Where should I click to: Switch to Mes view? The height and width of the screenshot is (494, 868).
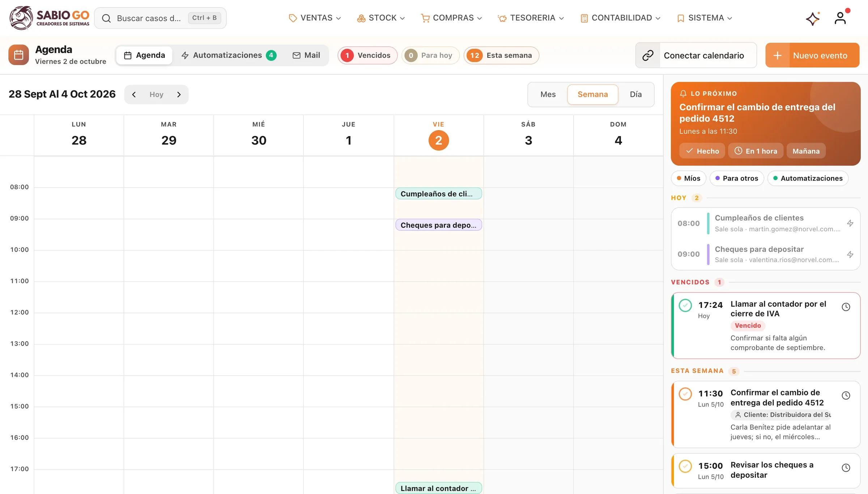pos(548,94)
